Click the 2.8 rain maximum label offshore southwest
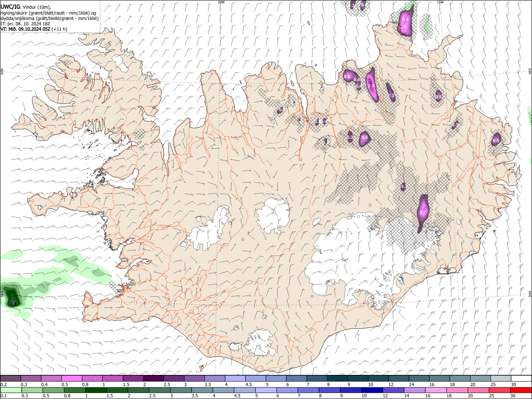Image resolution: width=532 pixels, height=399 pixels. click(13, 304)
